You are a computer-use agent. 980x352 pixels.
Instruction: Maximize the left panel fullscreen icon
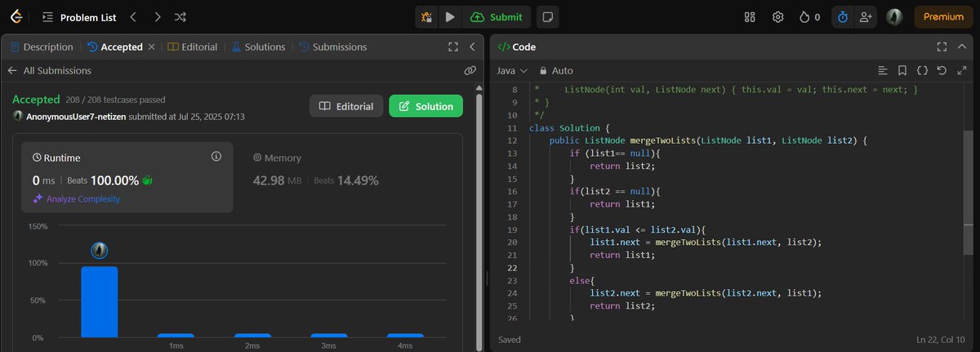453,47
